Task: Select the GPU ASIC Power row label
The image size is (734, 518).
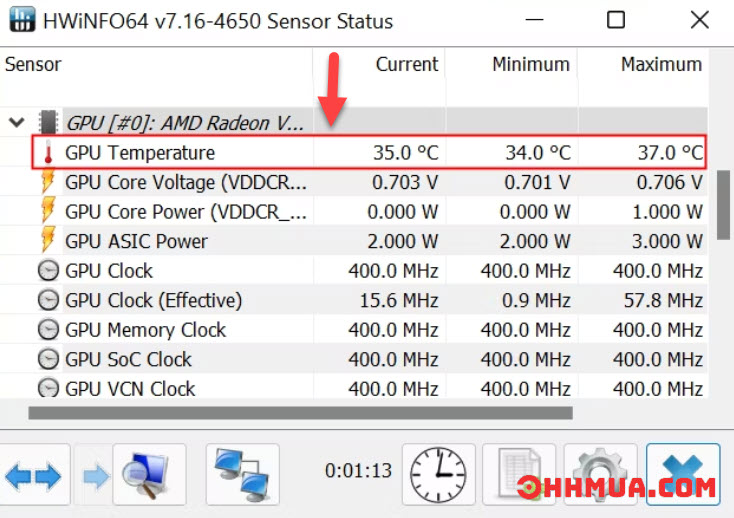Action: (x=136, y=241)
